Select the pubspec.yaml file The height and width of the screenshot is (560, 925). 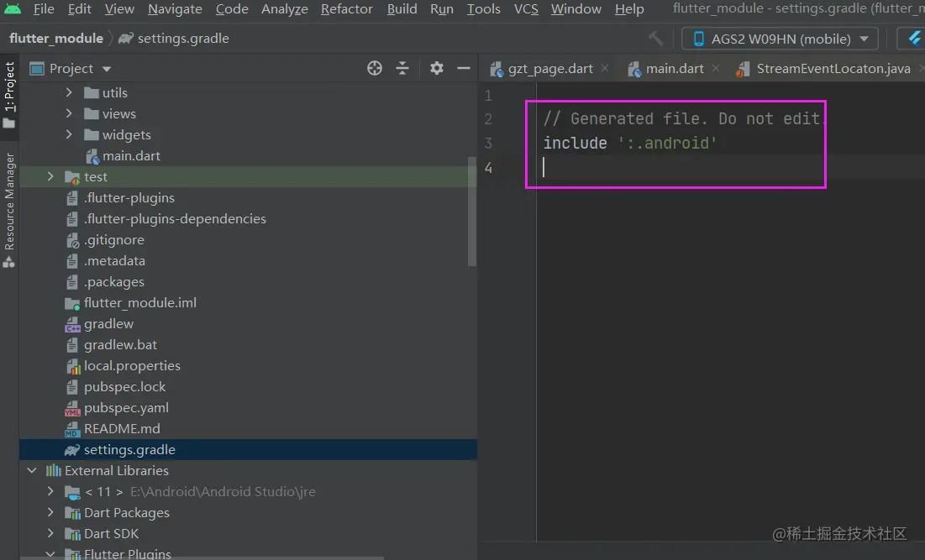click(x=126, y=407)
